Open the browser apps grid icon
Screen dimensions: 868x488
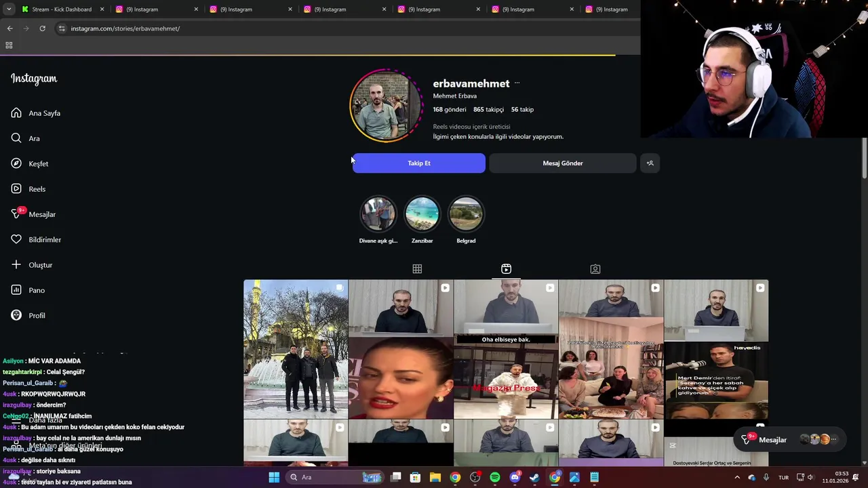(x=9, y=45)
